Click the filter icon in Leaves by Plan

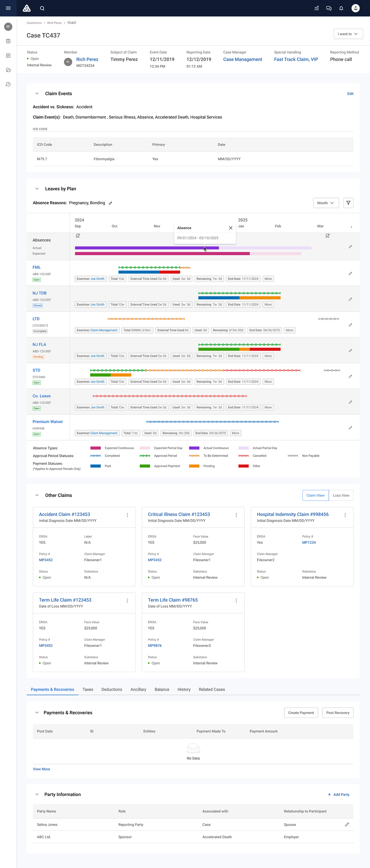pyautogui.click(x=348, y=203)
